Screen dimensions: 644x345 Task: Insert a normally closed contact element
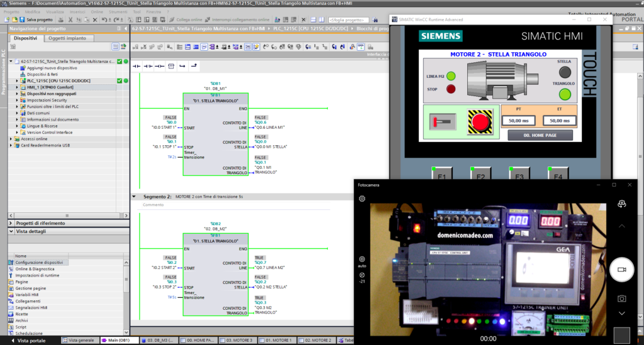point(147,65)
